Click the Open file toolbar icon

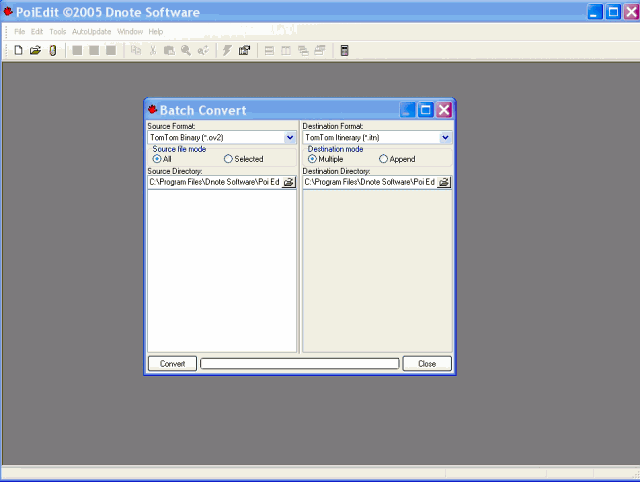(35, 50)
